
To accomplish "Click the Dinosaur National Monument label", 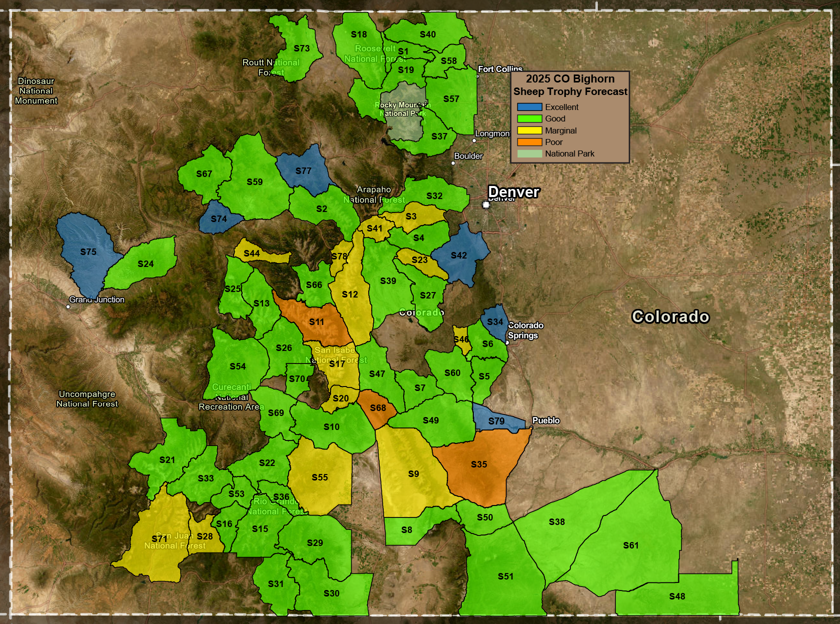I will point(36,91).
